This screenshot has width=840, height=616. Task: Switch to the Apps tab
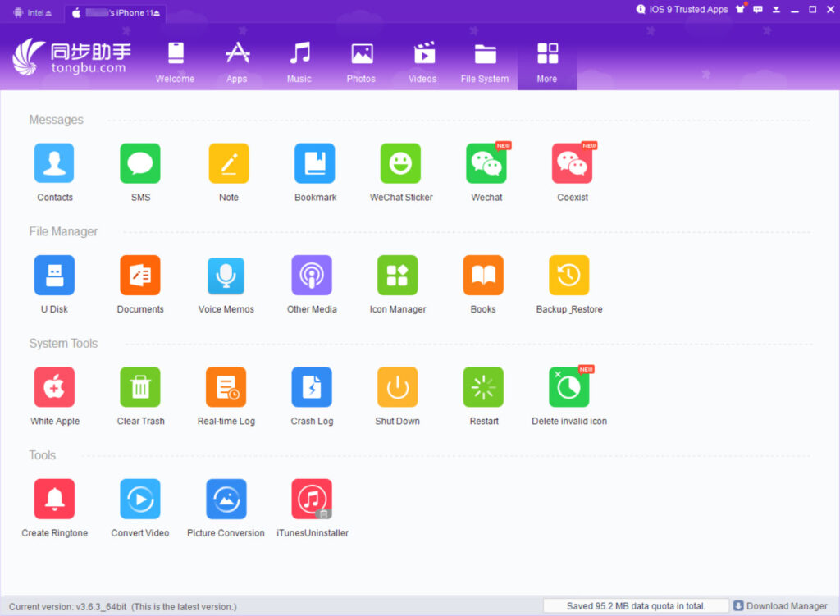click(237, 63)
